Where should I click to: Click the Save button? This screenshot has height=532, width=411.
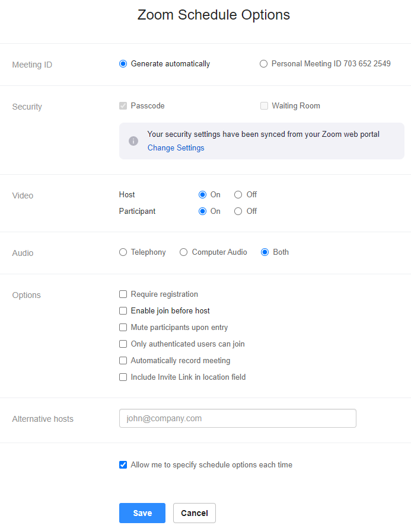pos(142,513)
